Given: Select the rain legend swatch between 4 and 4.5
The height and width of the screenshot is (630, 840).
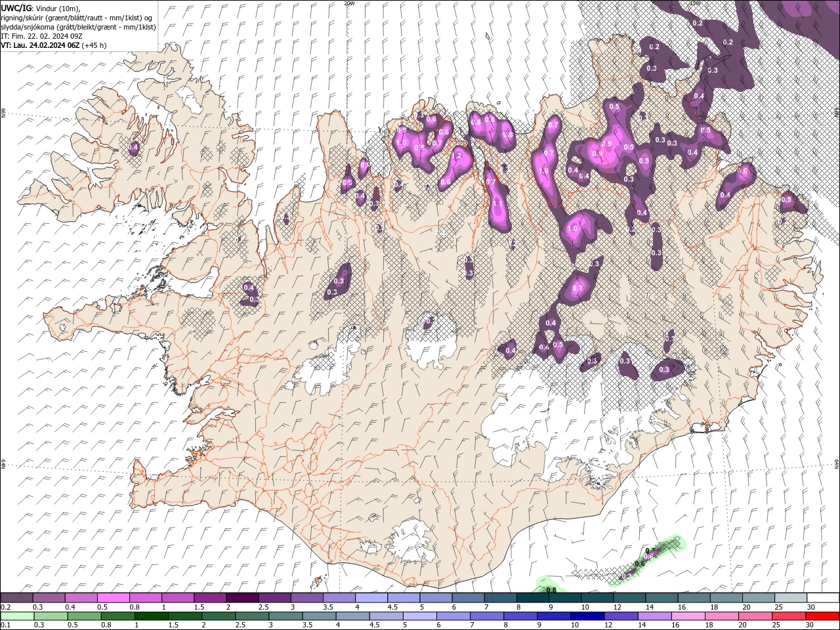Looking at the screenshot, I should [x=353, y=616].
